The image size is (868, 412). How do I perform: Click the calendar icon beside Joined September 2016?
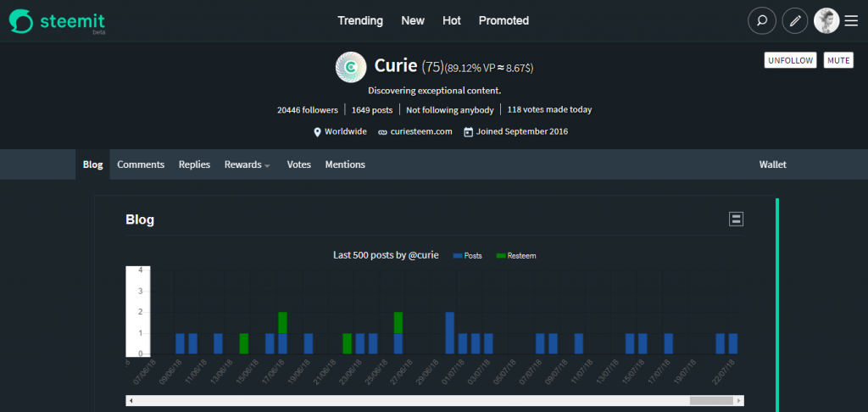[x=468, y=132]
